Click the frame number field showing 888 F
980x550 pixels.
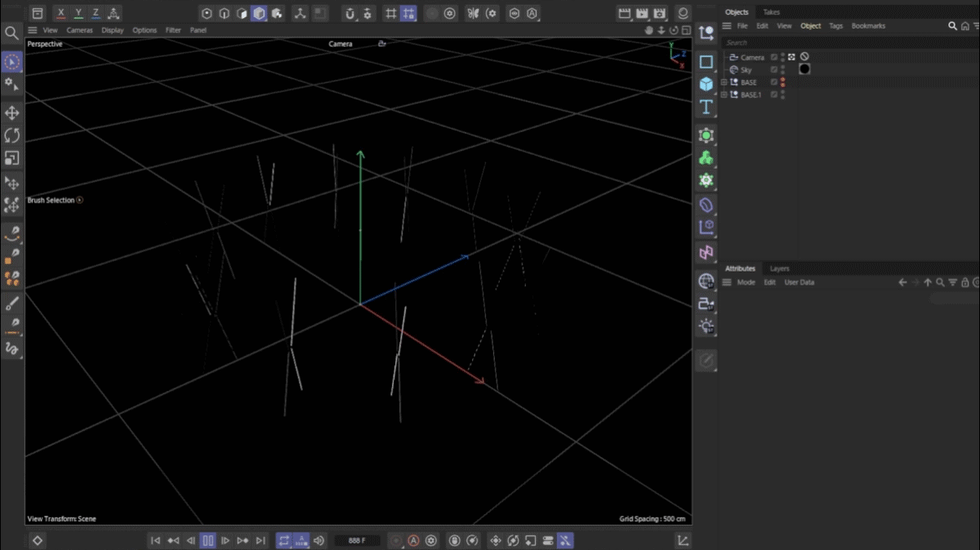359,539
